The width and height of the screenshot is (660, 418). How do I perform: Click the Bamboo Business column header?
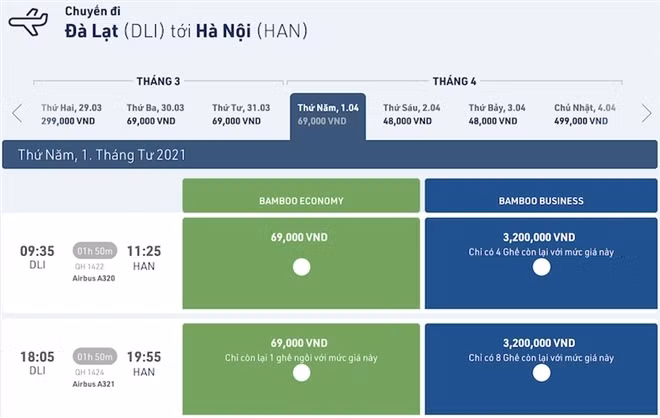click(x=541, y=200)
